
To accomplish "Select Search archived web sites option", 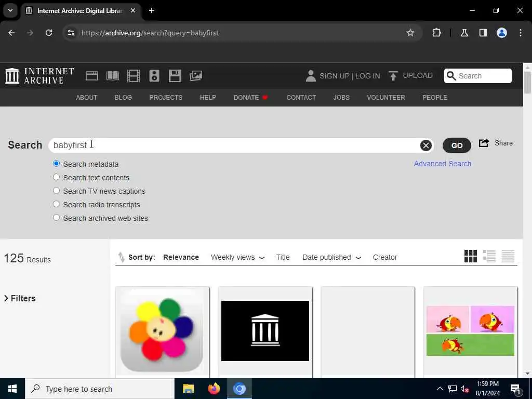I will [56, 218].
